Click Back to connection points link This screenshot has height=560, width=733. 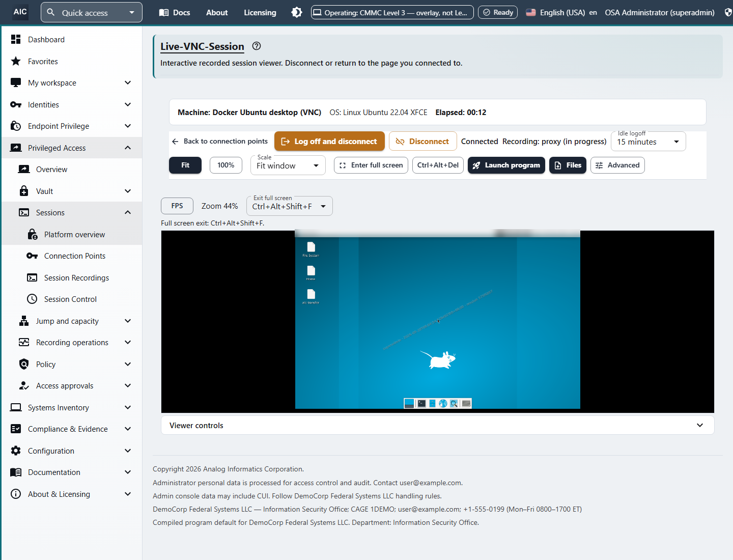(x=220, y=141)
